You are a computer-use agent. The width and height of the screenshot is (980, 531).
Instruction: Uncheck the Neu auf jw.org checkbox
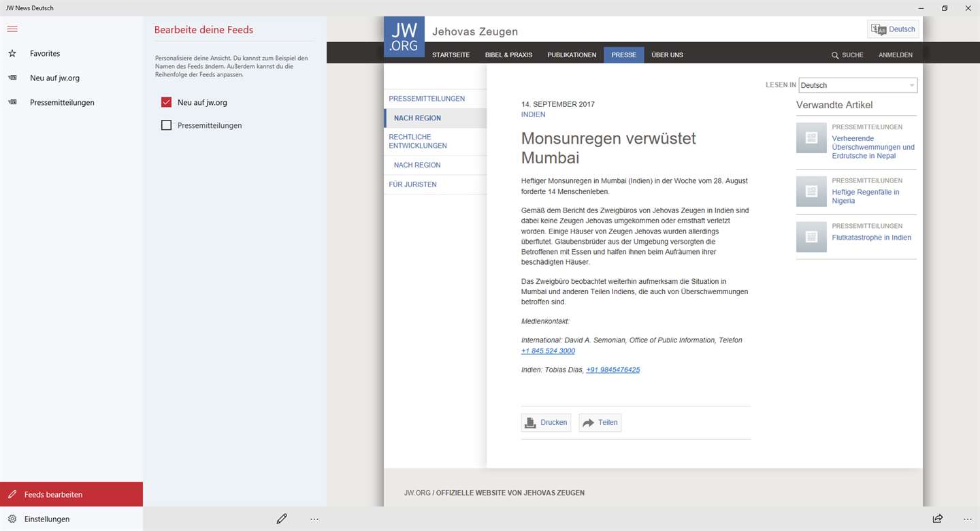click(166, 102)
